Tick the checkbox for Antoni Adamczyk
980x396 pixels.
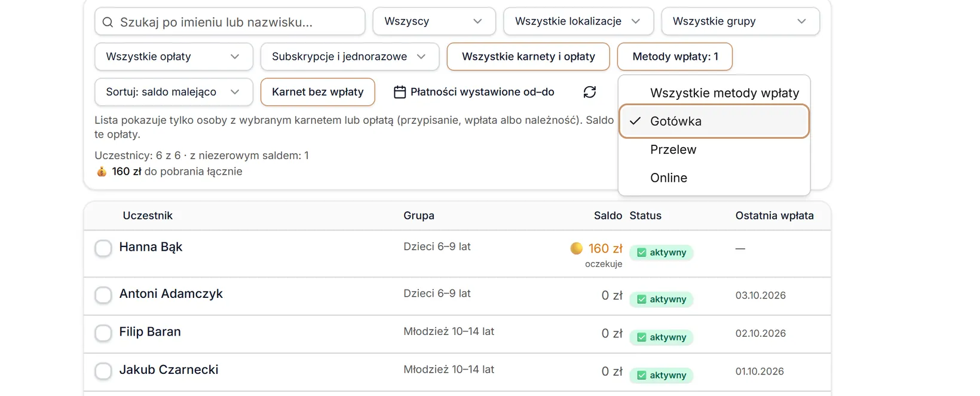click(103, 295)
